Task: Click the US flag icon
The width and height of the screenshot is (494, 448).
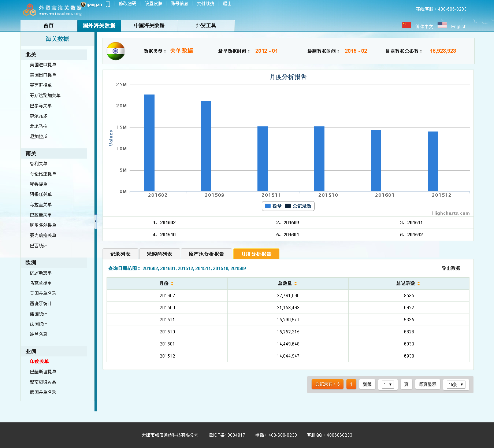Action: 442,25
